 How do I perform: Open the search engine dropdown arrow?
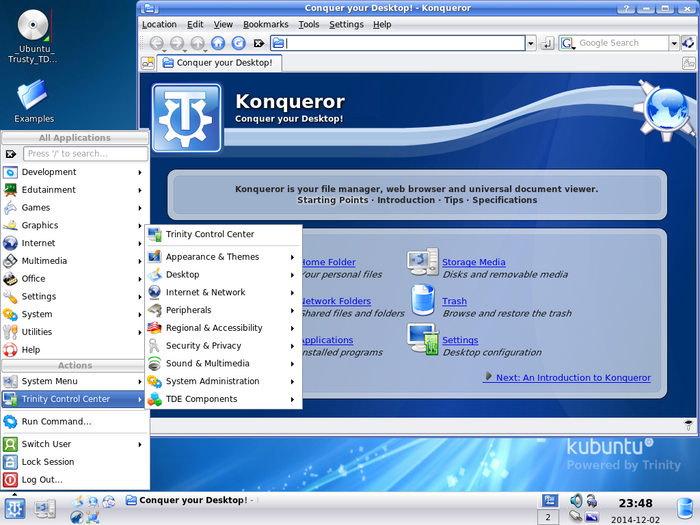tap(674, 43)
